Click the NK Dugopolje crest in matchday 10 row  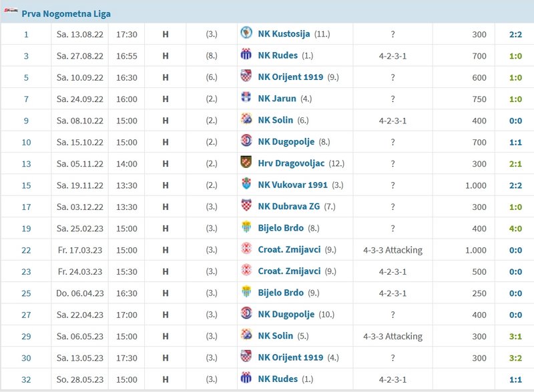click(246, 141)
